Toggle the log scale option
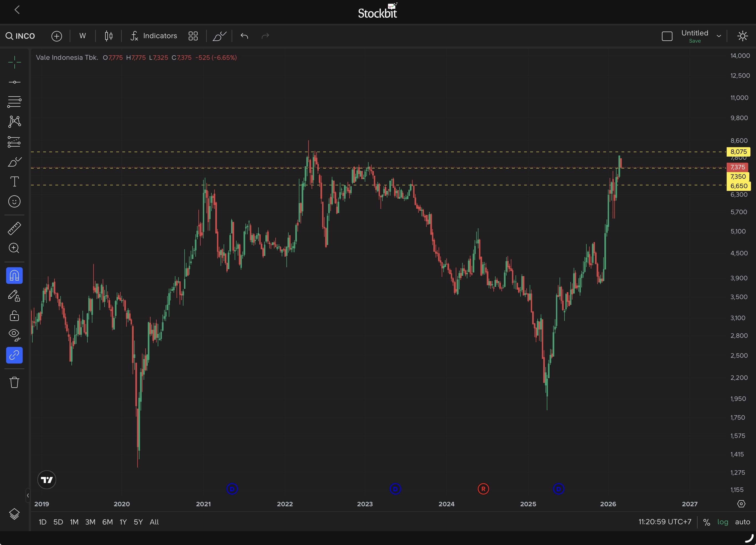Image resolution: width=756 pixels, height=545 pixels. pyautogui.click(x=722, y=522)
